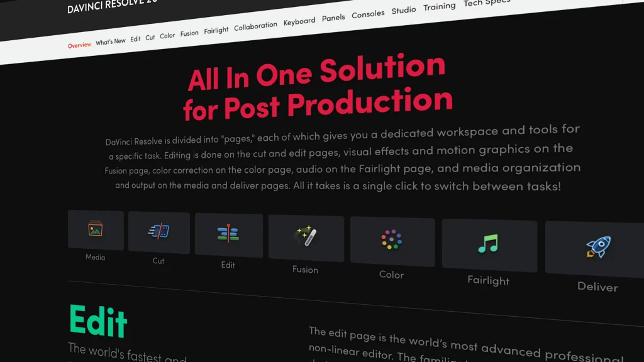Click the Fusion label under its icon
The image size is (644, 362).
coord(305,270)
